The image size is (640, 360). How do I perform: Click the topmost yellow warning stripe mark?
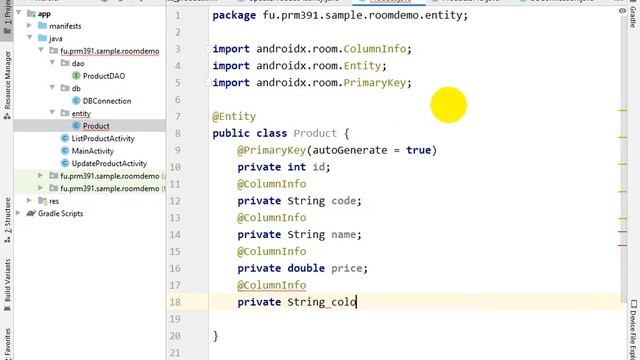point(622,110)
